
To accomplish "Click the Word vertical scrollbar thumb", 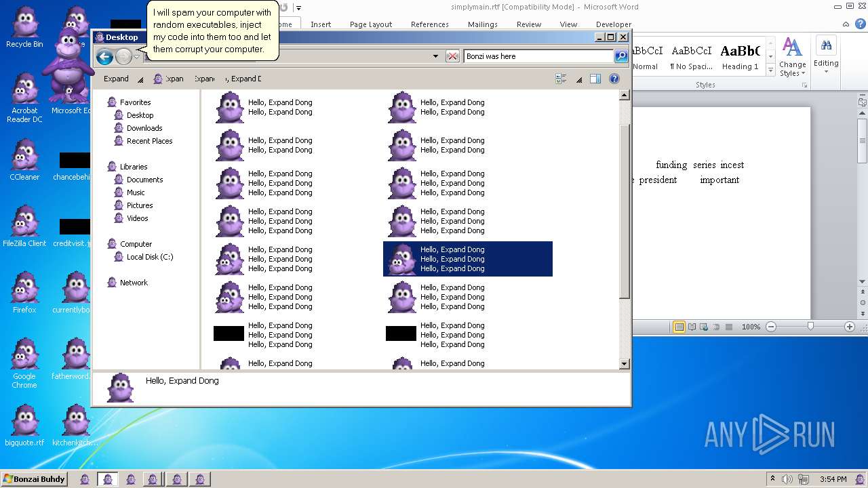I will (863, 140).
